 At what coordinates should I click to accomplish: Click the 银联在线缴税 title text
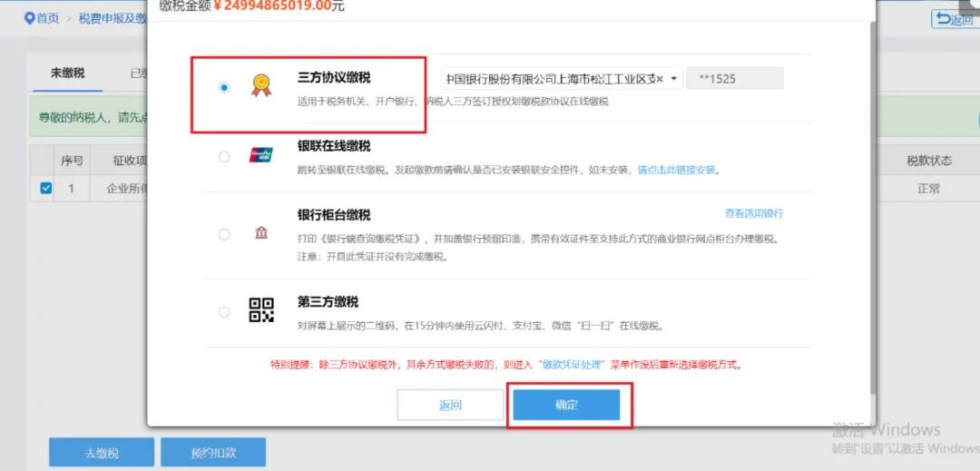click(334, 145)
